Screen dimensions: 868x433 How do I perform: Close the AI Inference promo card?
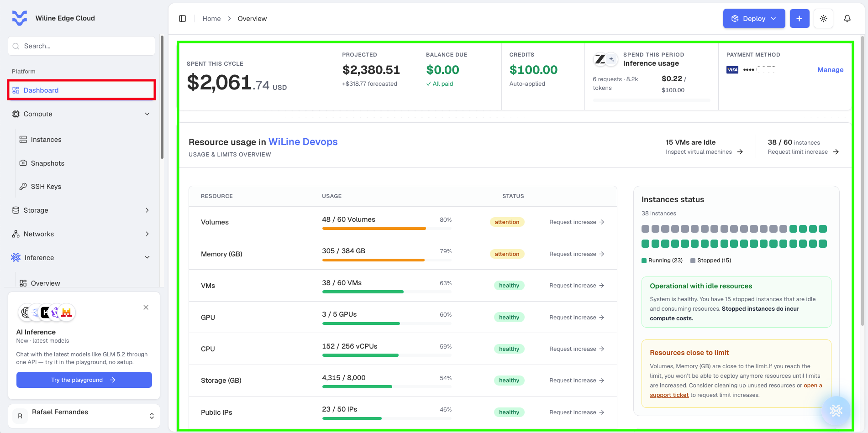point(146,308)
